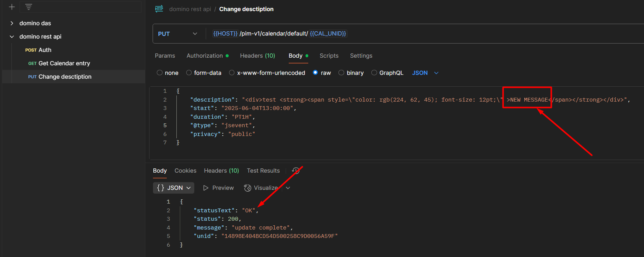This screenshot has height=257, width=644.
Task: Open the raw body JSON language dropdown
Action: pos(425,73)
